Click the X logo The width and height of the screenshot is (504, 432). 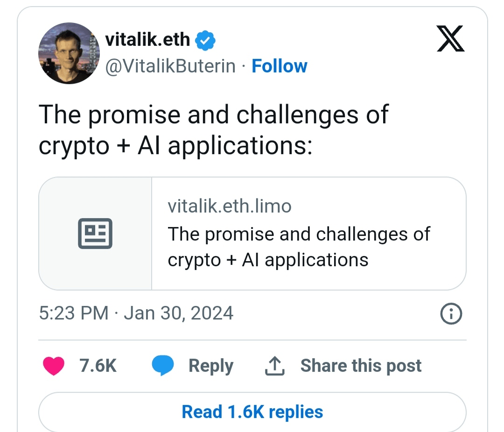452,39
